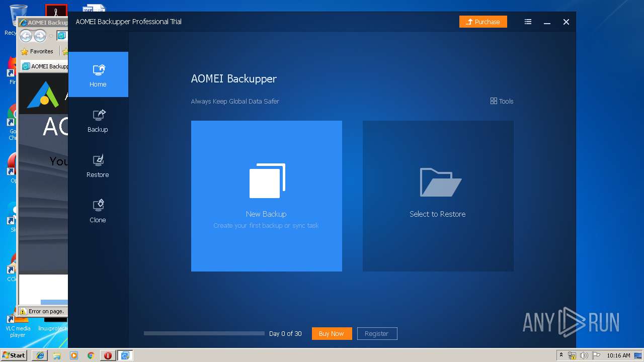Select the AOMEI Backupper browser tab

tap(45, 66)
